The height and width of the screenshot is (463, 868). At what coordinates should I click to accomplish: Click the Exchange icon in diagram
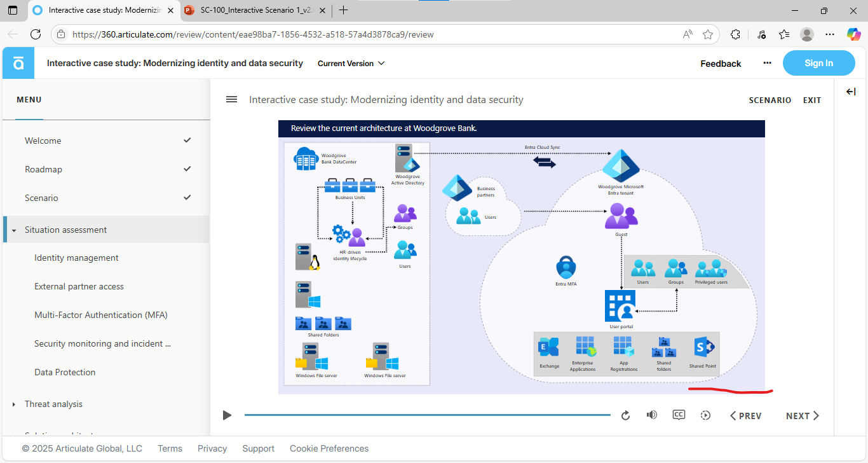tap(548, 347)
